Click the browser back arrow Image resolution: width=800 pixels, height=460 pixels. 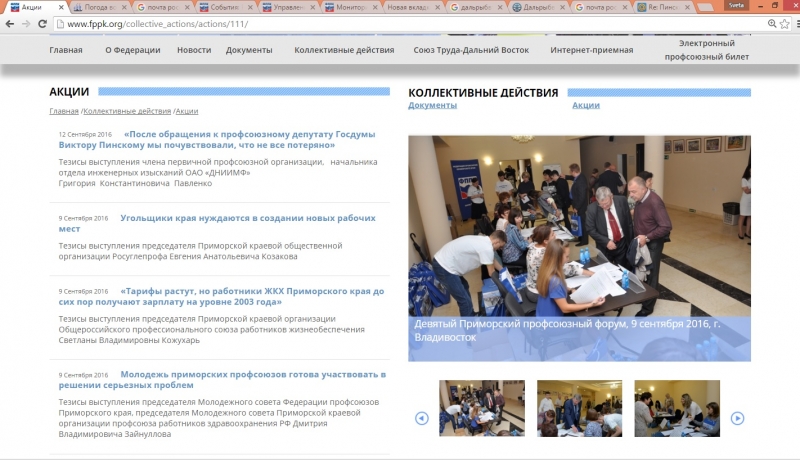coord(11,23)
